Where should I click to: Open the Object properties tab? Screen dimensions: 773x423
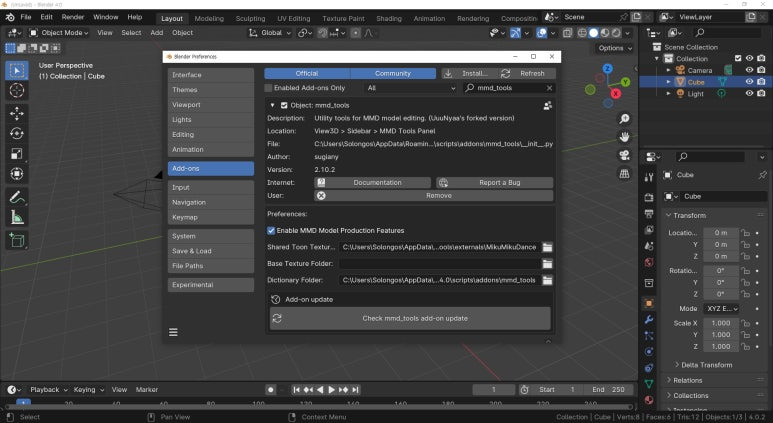coord(649,304)
